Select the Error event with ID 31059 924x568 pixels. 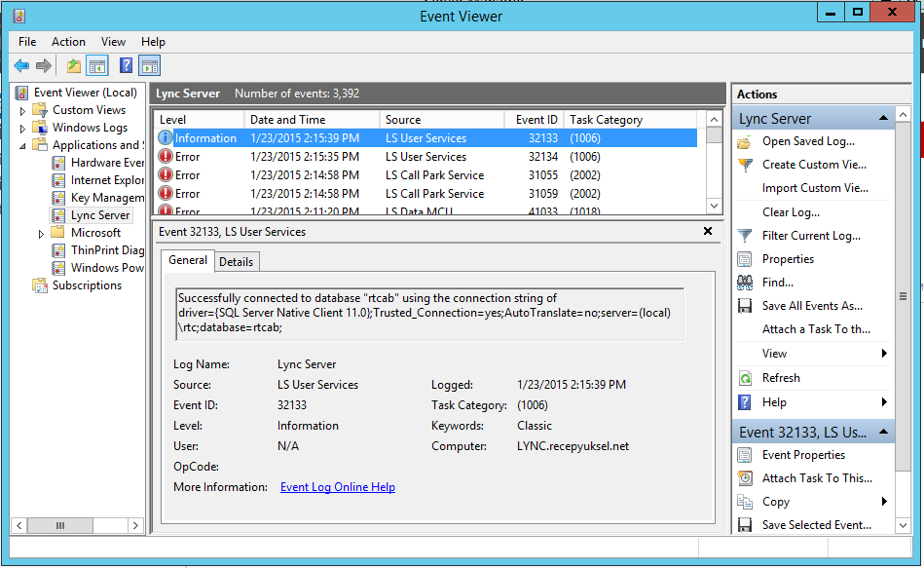pyautogui.click(x=425, y=194)
